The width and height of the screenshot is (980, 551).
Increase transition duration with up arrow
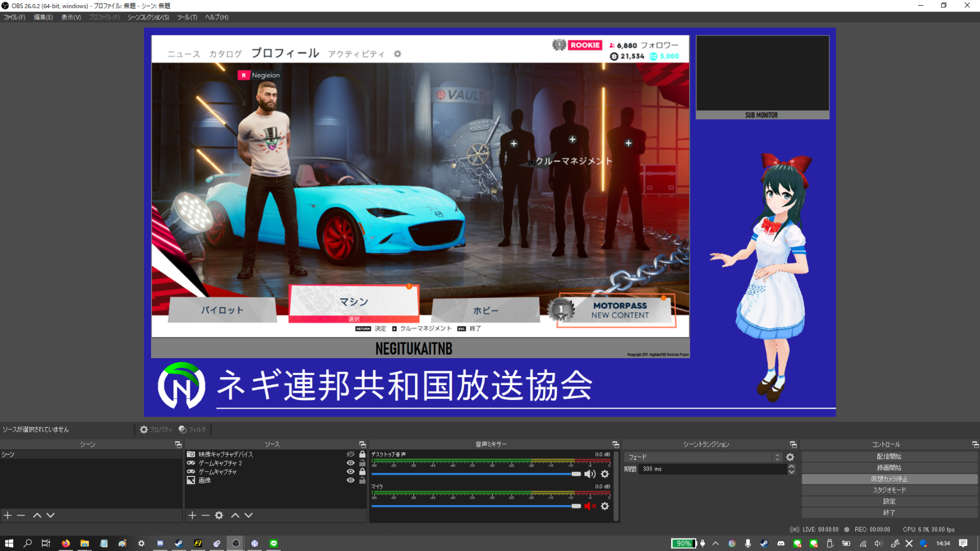coord(791,467)
